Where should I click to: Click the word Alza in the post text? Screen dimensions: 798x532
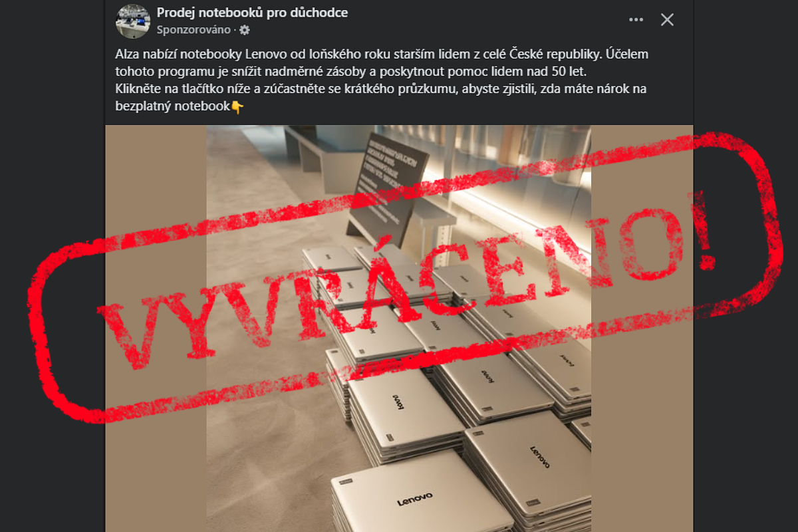tap(128, 55)
